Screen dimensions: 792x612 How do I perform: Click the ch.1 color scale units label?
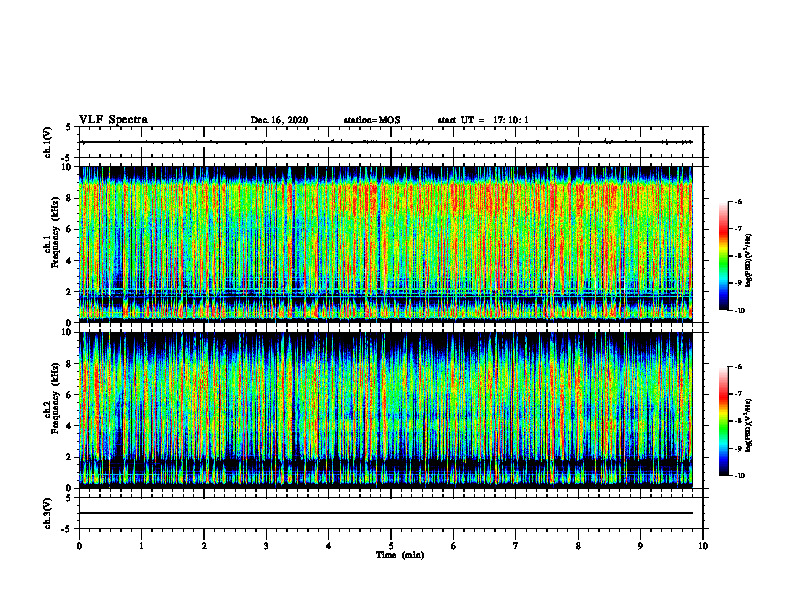(750, 261)
